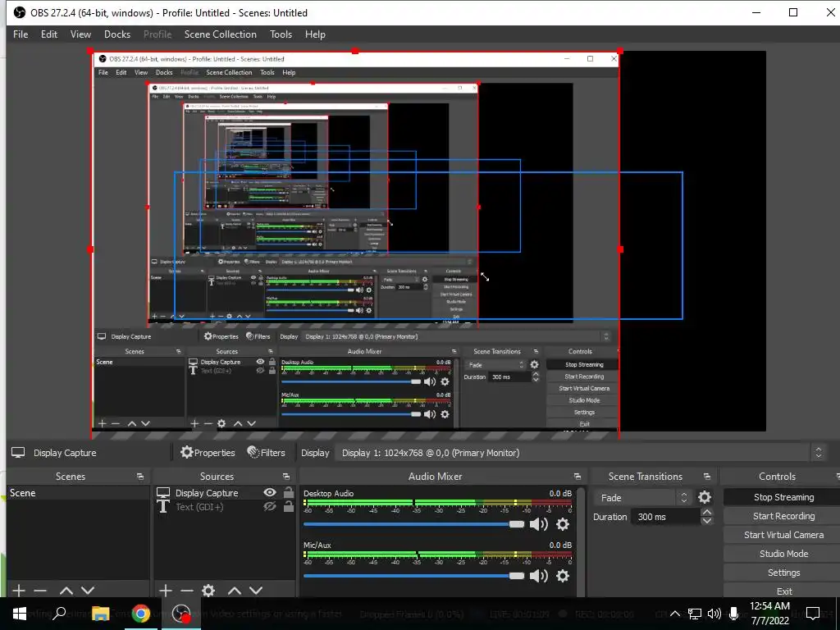Open the Scene Collection menu
The width and height of the screenshot is (840, 630).
220,34
